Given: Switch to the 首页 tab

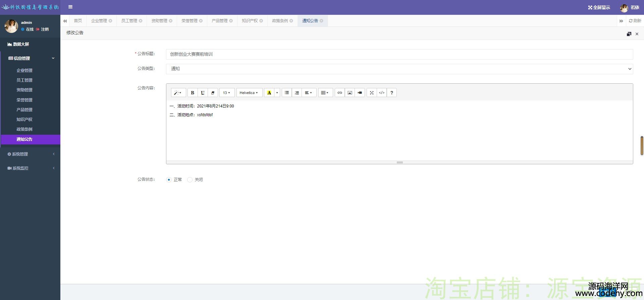Looking at the screenshot, I should coord(78,21).
